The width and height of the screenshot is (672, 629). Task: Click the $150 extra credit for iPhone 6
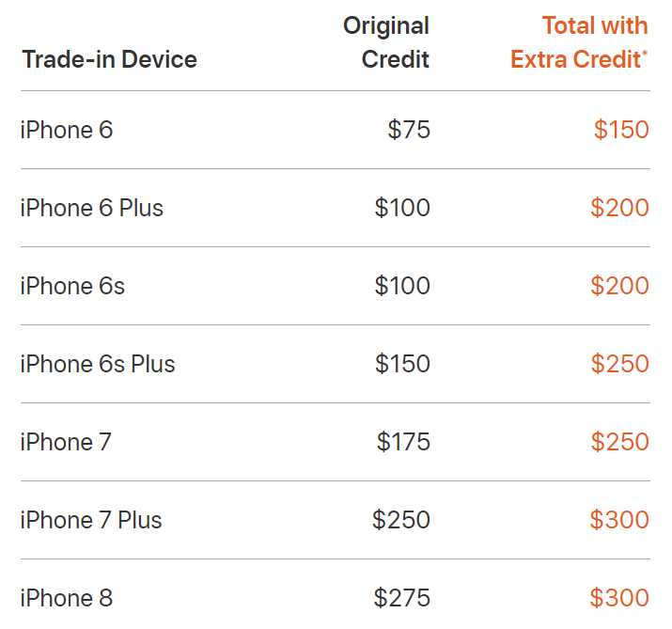621,130
